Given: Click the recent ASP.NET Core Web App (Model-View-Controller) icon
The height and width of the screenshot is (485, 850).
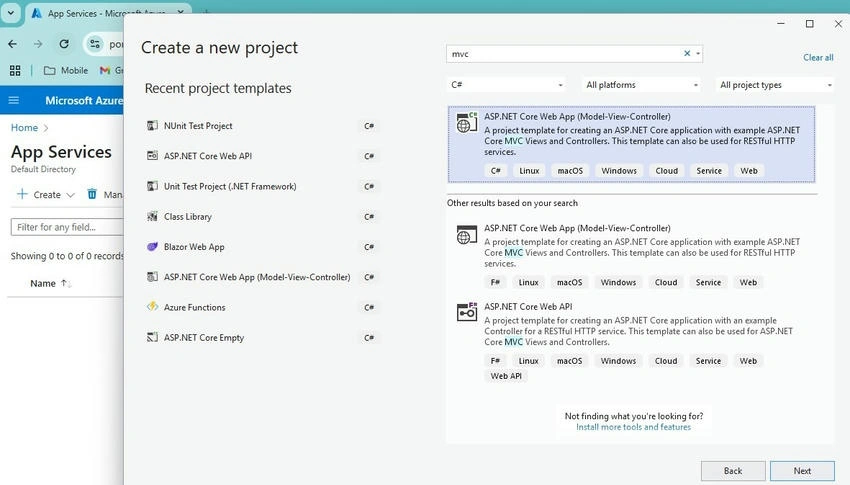Looking at the screenshot, I should click(x=152, y=277).
